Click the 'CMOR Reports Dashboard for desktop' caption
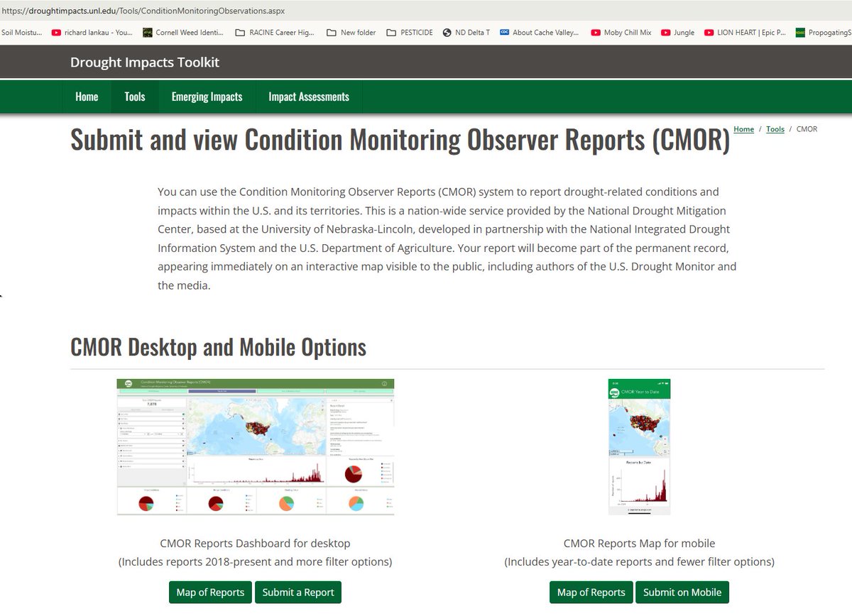 click(255, 544)
